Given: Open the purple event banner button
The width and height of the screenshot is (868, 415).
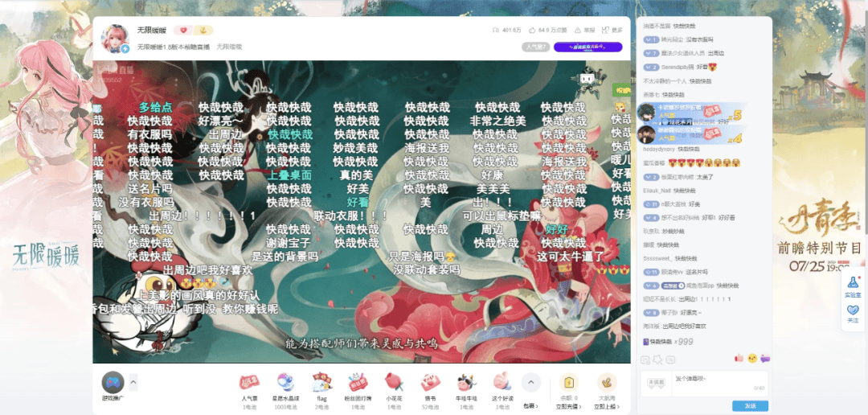Looking at the screenshot, I should [x=588, y=47].
